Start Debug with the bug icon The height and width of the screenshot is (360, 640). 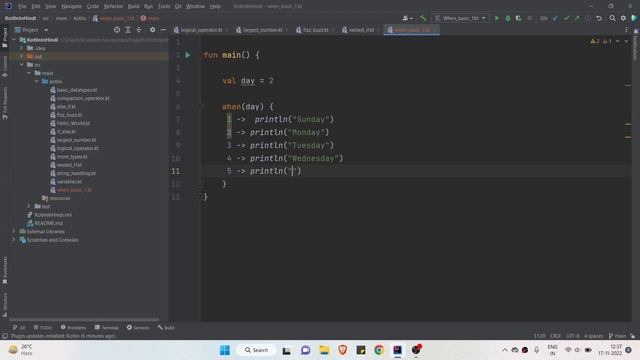508,18
